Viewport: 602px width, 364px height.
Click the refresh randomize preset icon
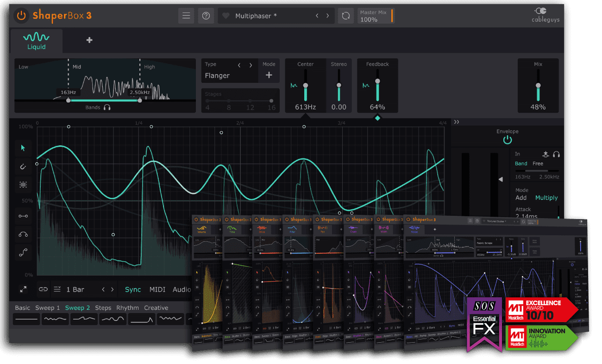pyautogui.click(x=345, y=16)
